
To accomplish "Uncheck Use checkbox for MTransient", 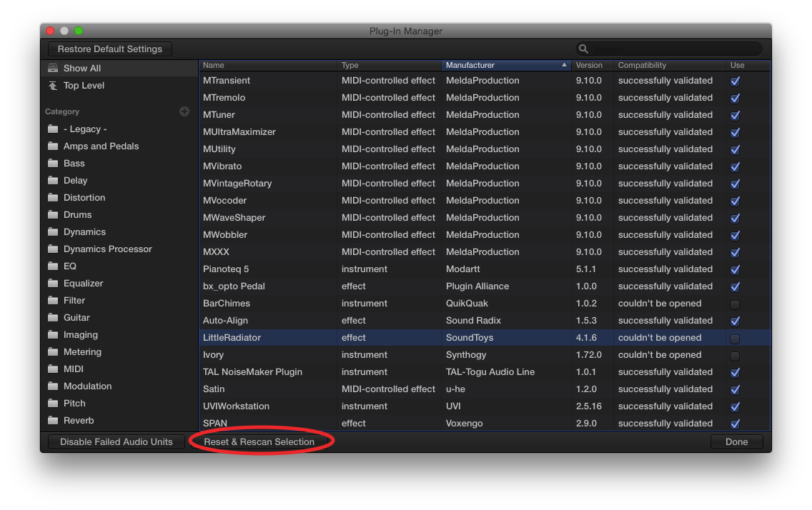I will (735, 81).
